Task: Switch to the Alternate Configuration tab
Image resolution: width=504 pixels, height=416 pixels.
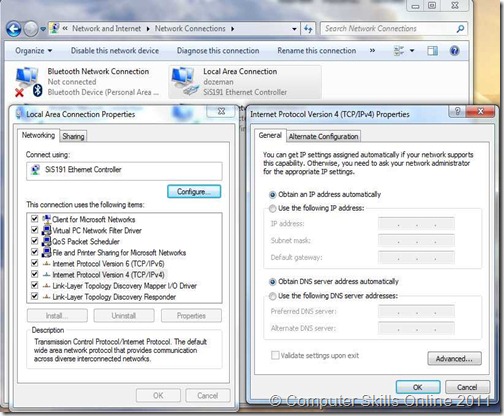Action: 323,136
